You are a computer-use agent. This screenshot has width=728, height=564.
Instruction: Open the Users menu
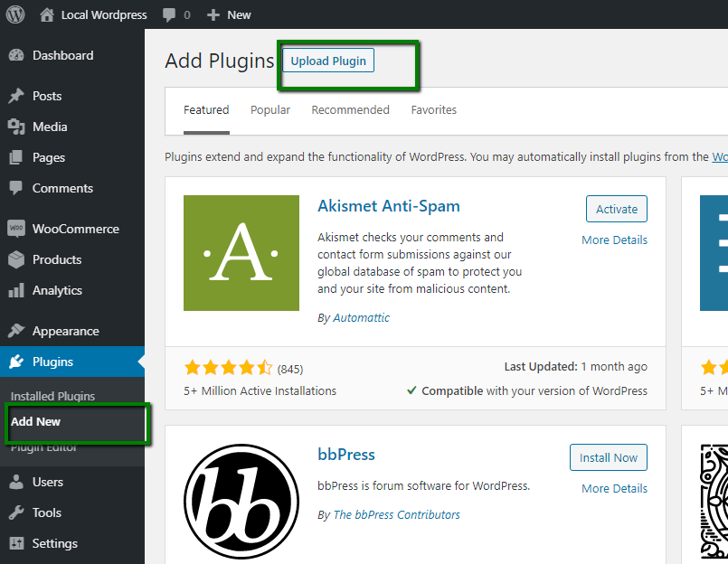[x=72, y=482]
